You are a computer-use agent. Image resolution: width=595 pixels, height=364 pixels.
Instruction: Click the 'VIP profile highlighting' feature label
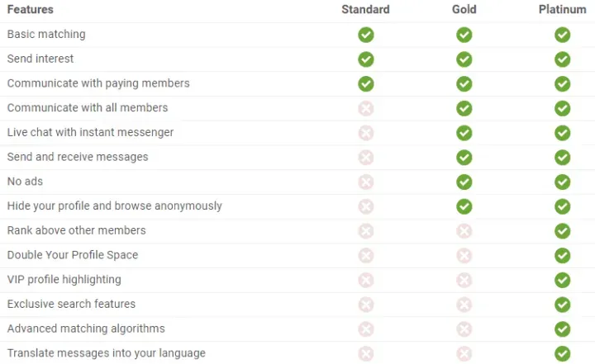(x=64, y=280)
